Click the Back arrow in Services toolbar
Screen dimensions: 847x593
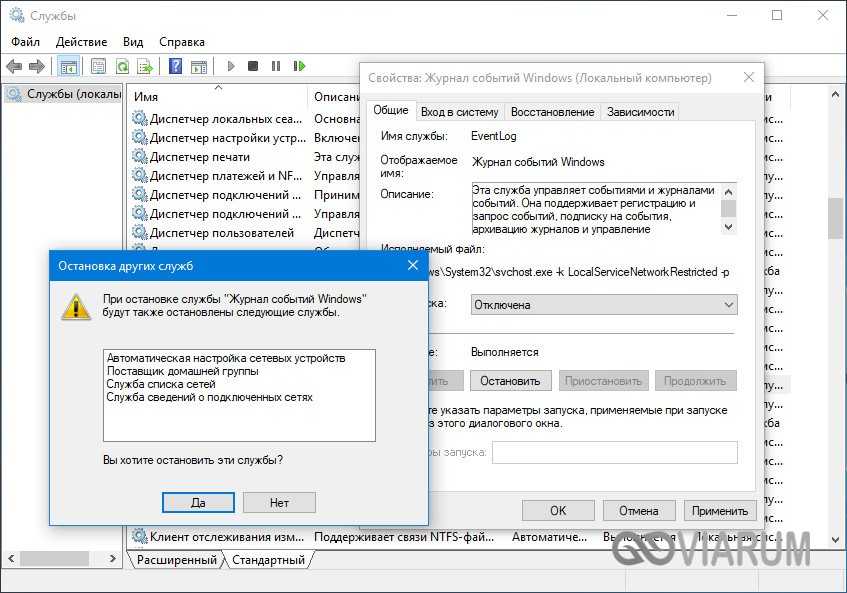[15, 66]
